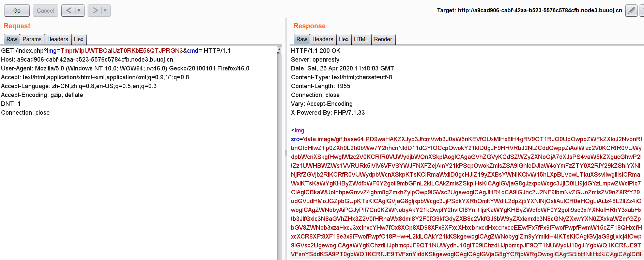Click the Go button to send the request
This screenshot has width=644, height=260.
click(17, 11)
